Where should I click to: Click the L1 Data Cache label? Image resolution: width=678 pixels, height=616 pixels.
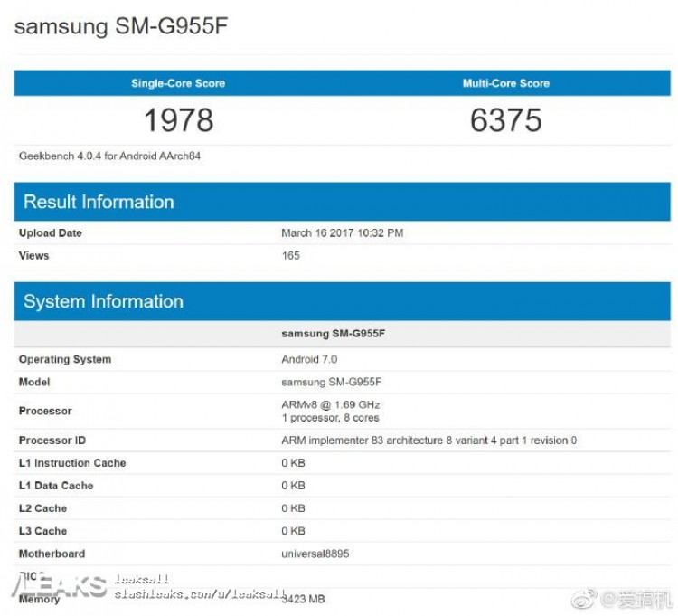pyautogui.click(x=56, y=486)
